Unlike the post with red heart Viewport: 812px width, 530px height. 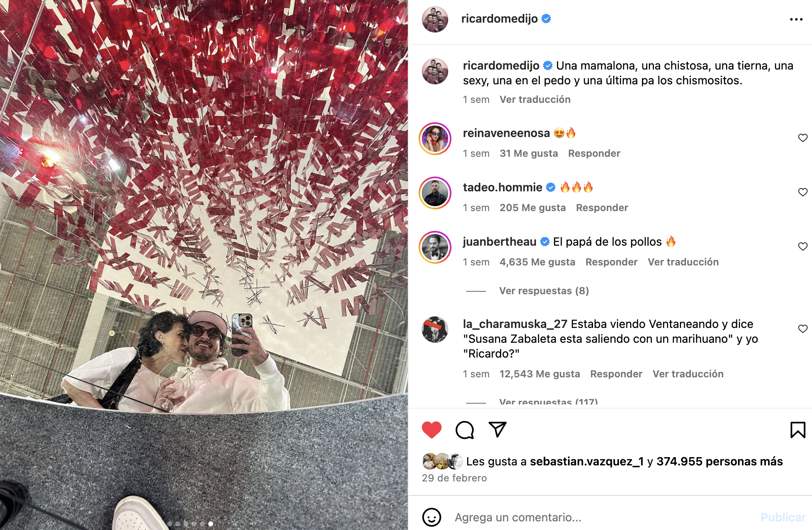[x=432, y=430]
